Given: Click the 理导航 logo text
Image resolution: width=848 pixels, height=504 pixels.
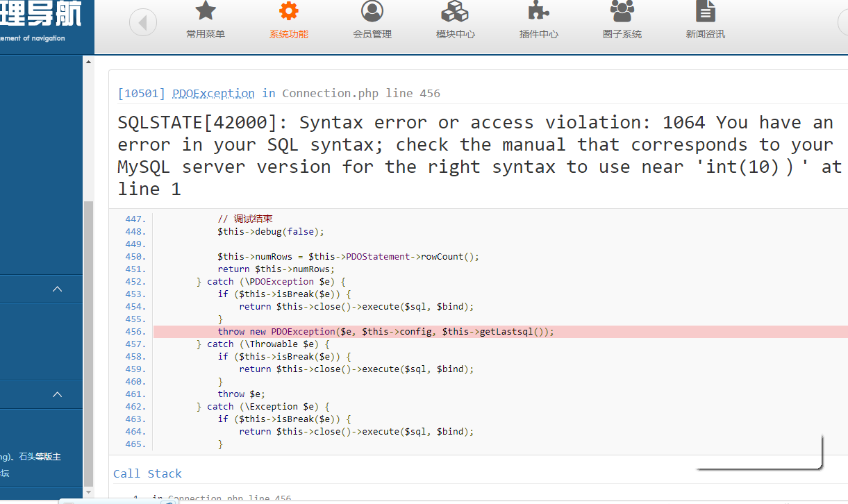Looking at the screenshot, I should click(x=40, y=14).
